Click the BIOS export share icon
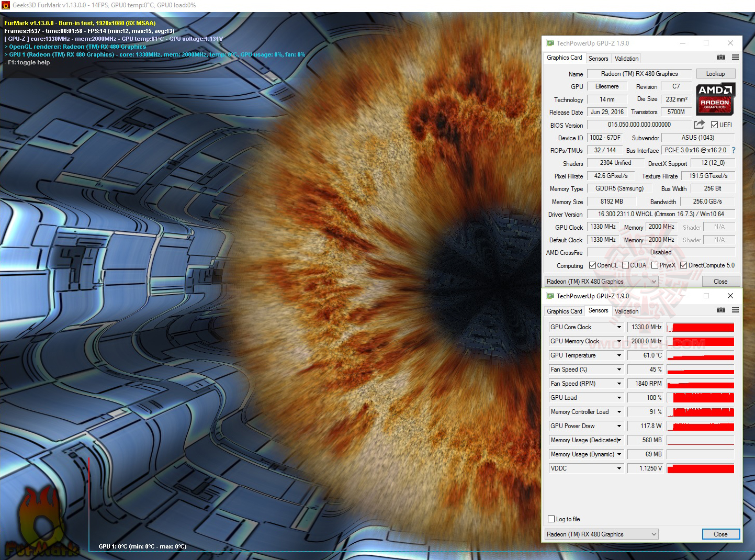 coord(699,125)
